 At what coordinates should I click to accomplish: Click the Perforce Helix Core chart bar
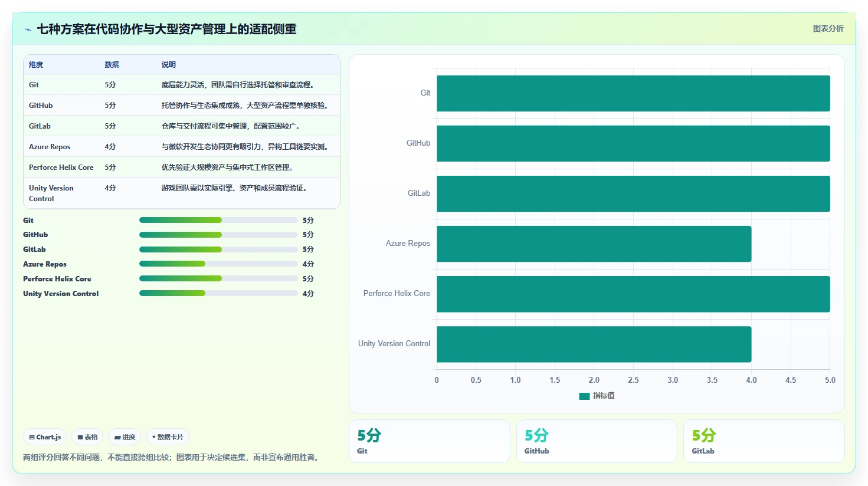pos(633,294)
